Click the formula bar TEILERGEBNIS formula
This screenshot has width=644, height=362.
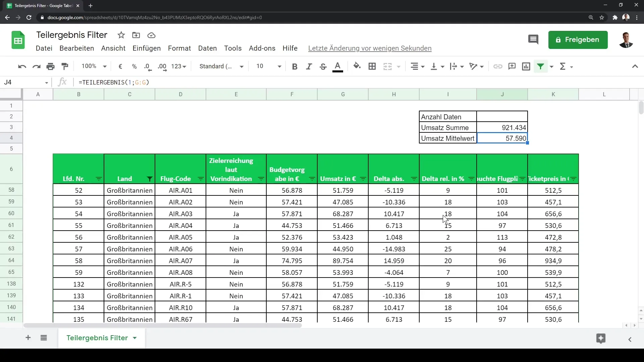pos(114,82)
